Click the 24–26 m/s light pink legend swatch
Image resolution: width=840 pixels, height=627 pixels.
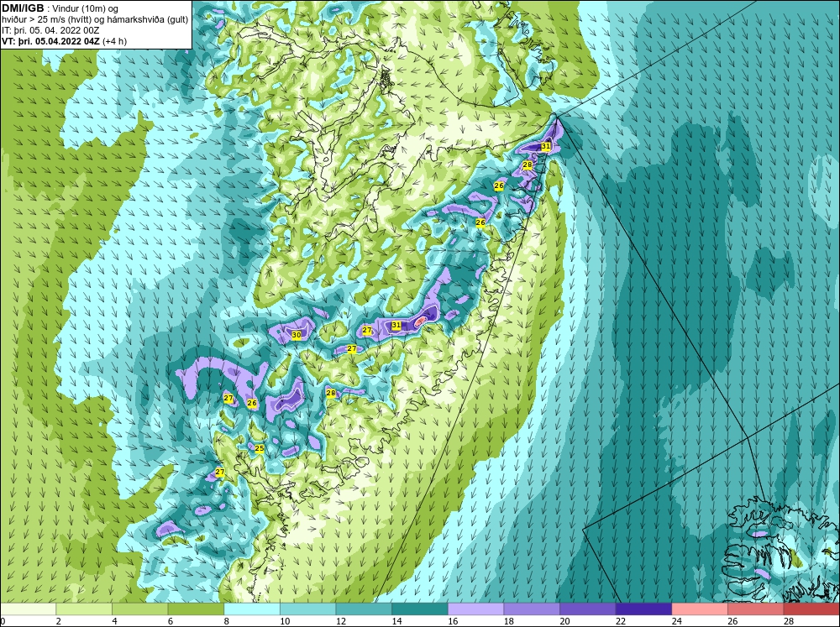pyautogui.click(x=700, y=609)
